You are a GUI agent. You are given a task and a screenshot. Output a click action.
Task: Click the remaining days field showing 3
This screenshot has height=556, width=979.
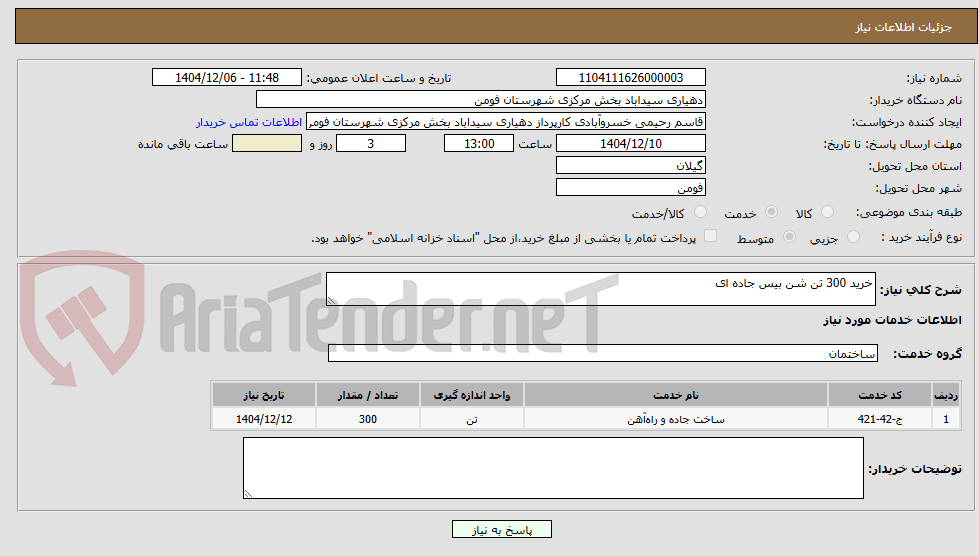(371, 144)
